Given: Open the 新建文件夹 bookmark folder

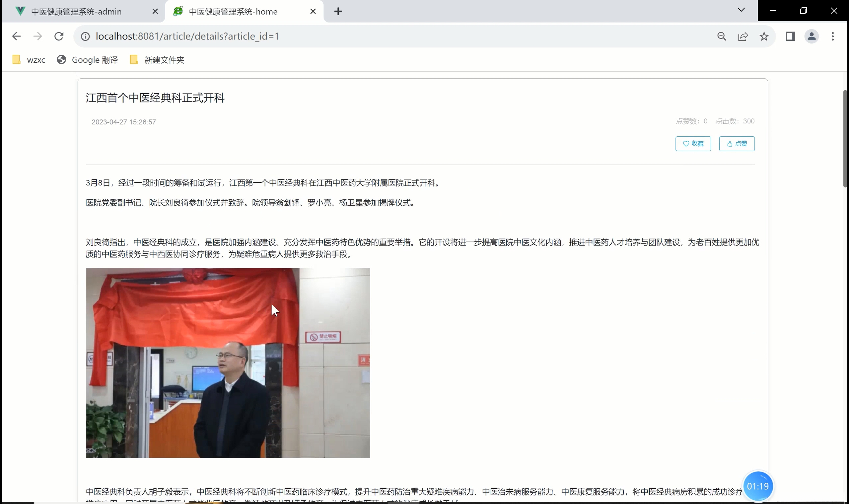Looking at the screenshot, I should [157, 60].
